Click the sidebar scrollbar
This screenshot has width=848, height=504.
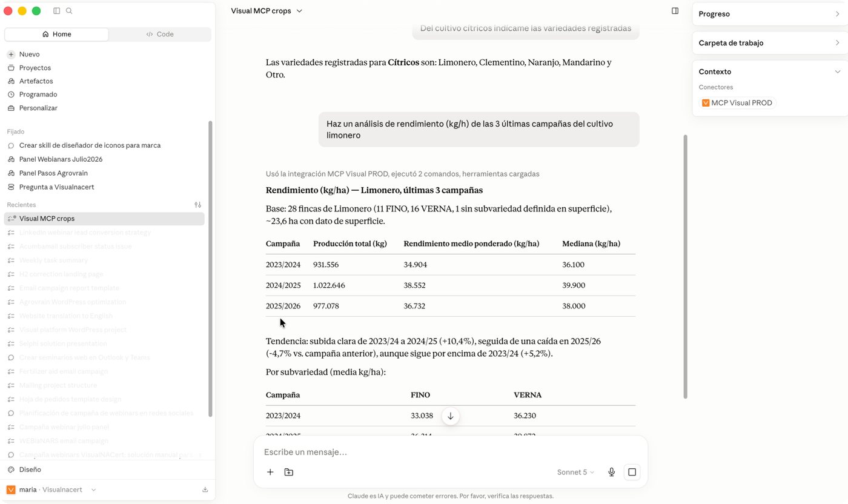coord(210,268)
